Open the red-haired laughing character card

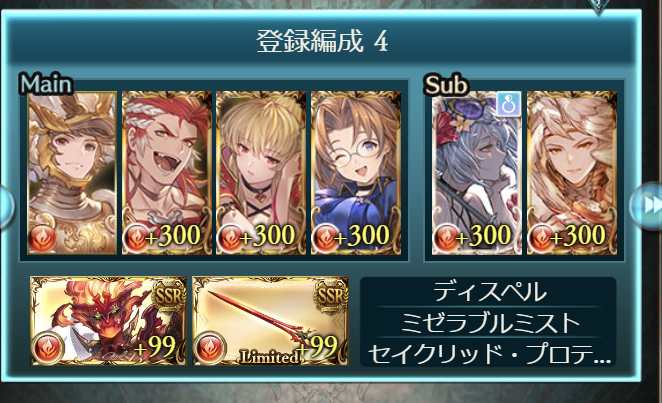point(167,173)
